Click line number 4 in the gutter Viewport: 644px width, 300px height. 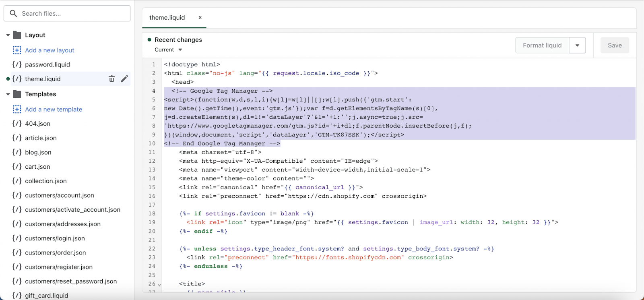(x=154, y=91)
